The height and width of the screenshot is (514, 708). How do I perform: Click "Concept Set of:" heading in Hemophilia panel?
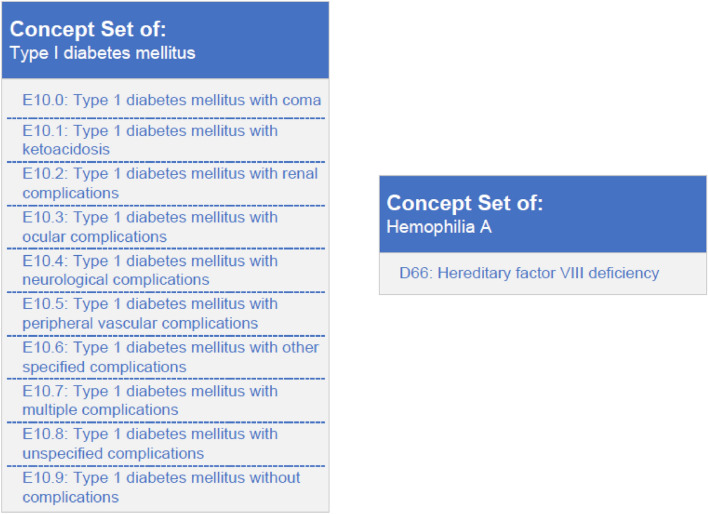pos(465,204)
